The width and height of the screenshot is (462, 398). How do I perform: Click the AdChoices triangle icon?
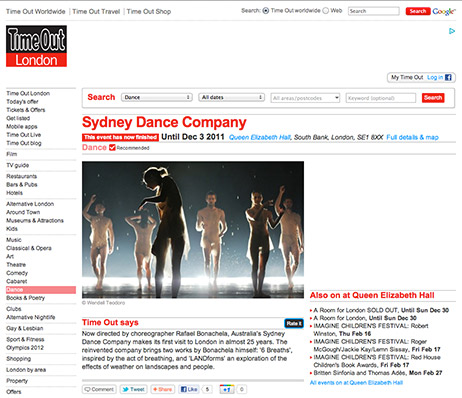452,31
